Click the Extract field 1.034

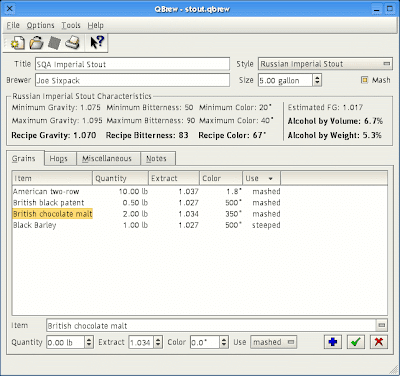coord(141,342)
